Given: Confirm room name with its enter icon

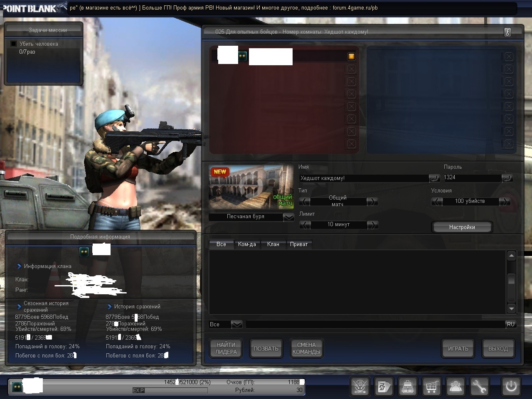Looking at the screenshot, I should coord(434,178).
